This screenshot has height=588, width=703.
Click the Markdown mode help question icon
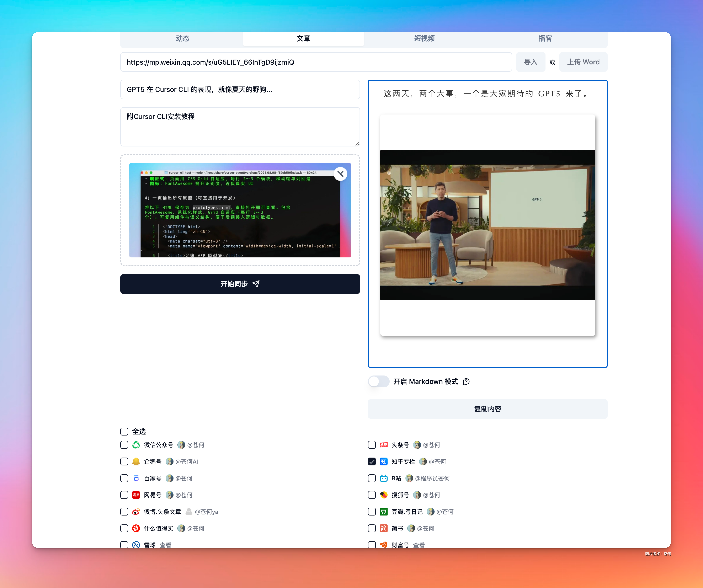click(466, 382)
